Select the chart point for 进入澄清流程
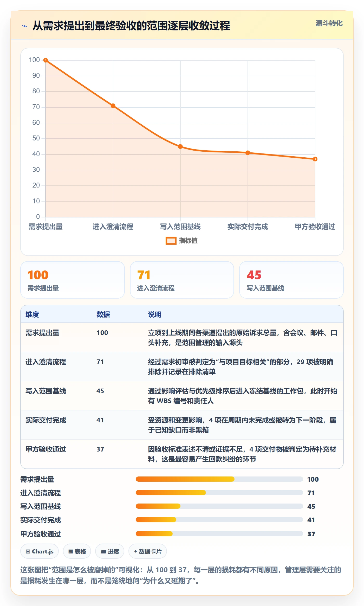This screenshot has width=364, height=606. (x=113, y=106)
